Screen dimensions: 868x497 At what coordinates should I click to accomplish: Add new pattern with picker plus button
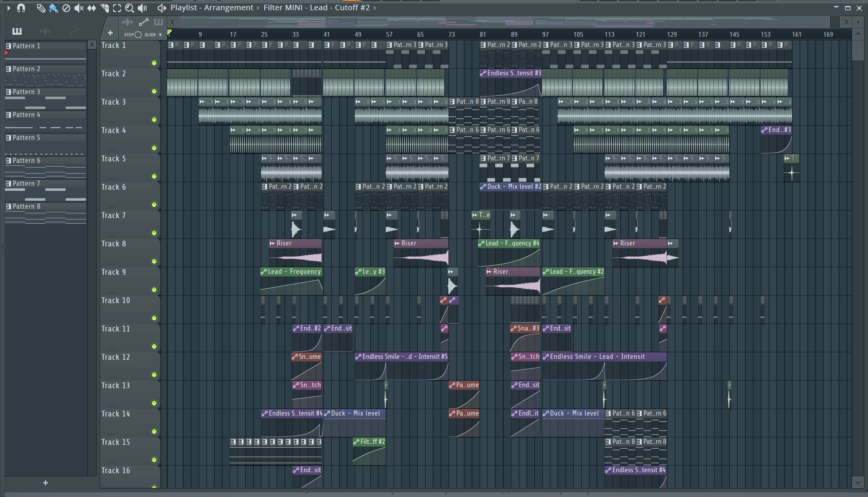[46, 483]
